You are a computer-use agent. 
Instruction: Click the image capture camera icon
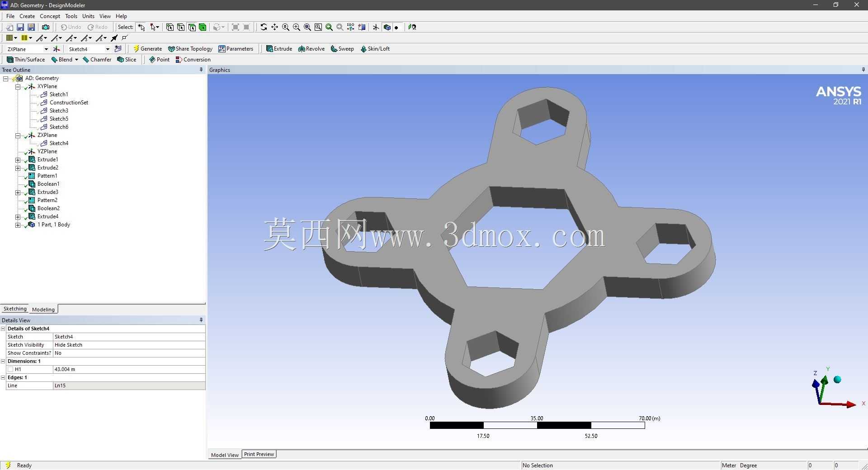46,27
